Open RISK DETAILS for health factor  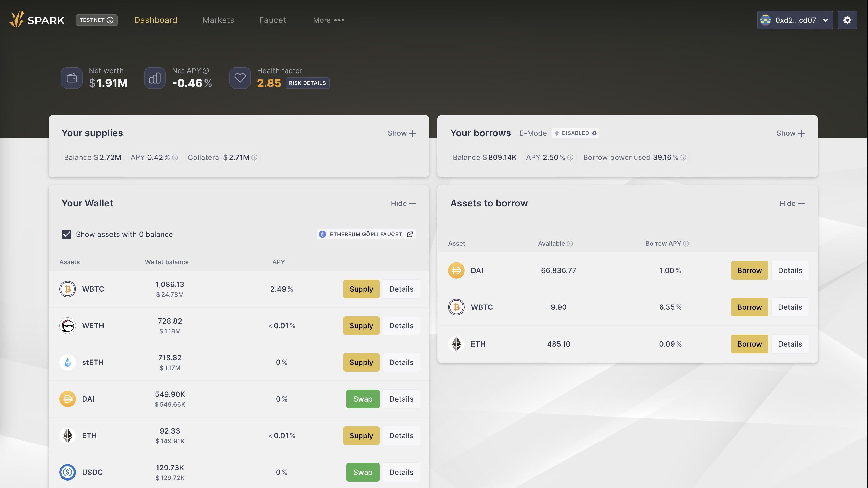[x=307, y=83]
